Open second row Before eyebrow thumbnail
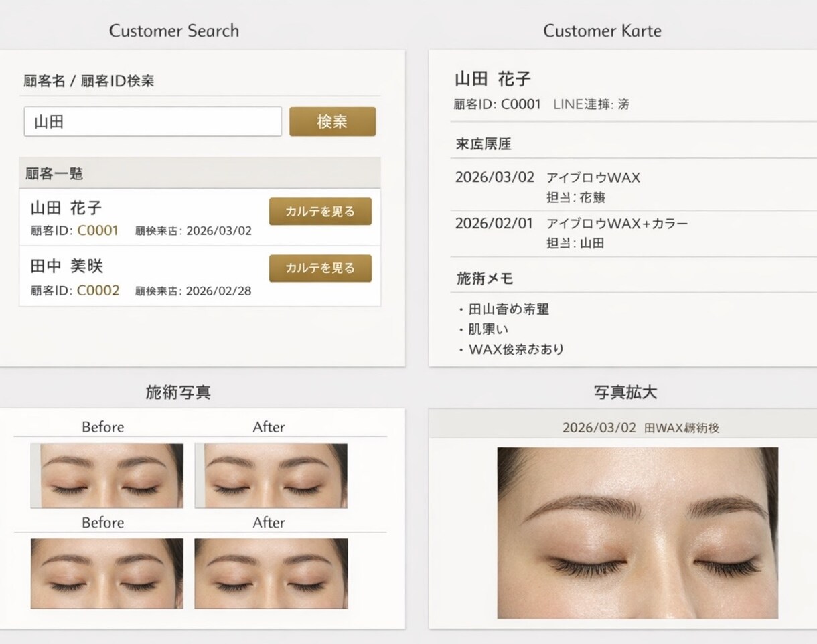 click(x=106, y=573)
